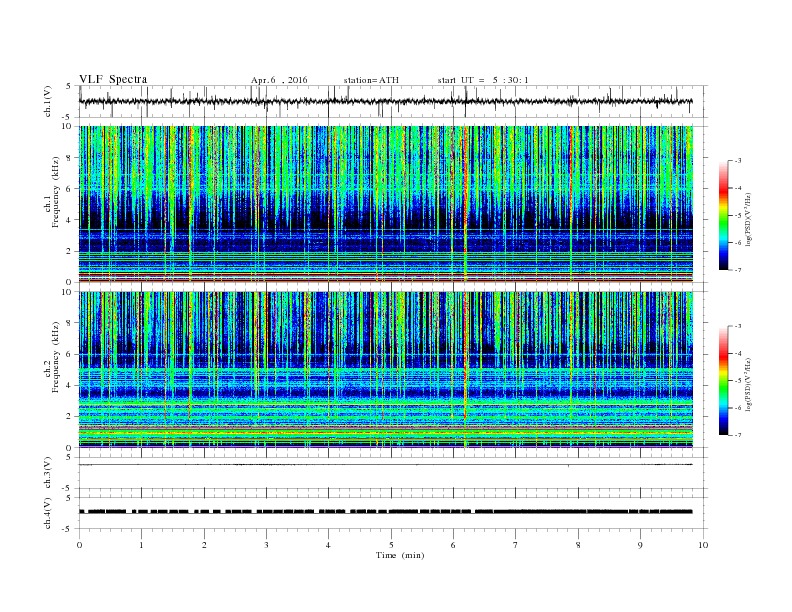792x612 pixels.
Task: Click the date text 'Apr. 6, 2016'
Action: (x=279, y=80)
